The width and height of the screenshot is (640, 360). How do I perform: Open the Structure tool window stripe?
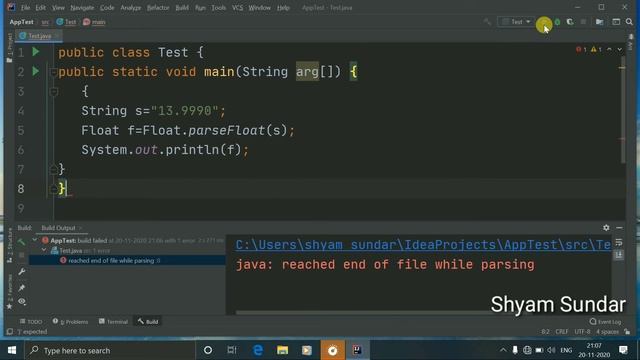pos(9,245)
